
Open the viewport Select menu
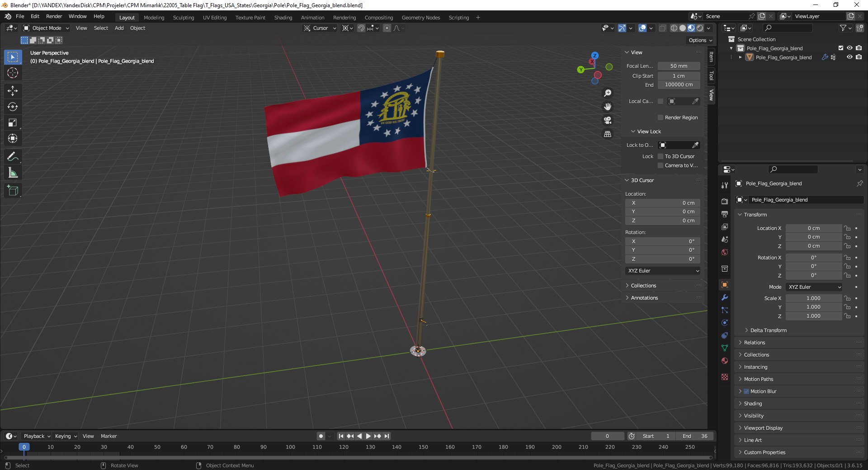[101, 28]
